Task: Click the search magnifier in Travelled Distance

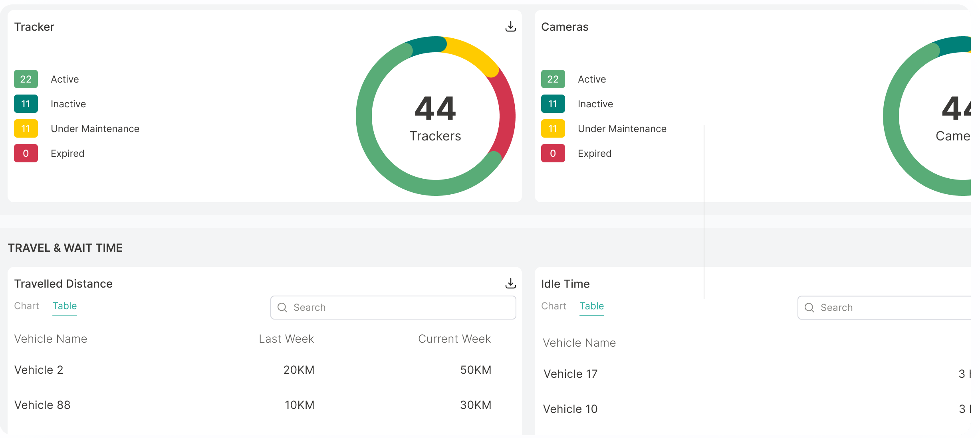Action: point(282,307)
